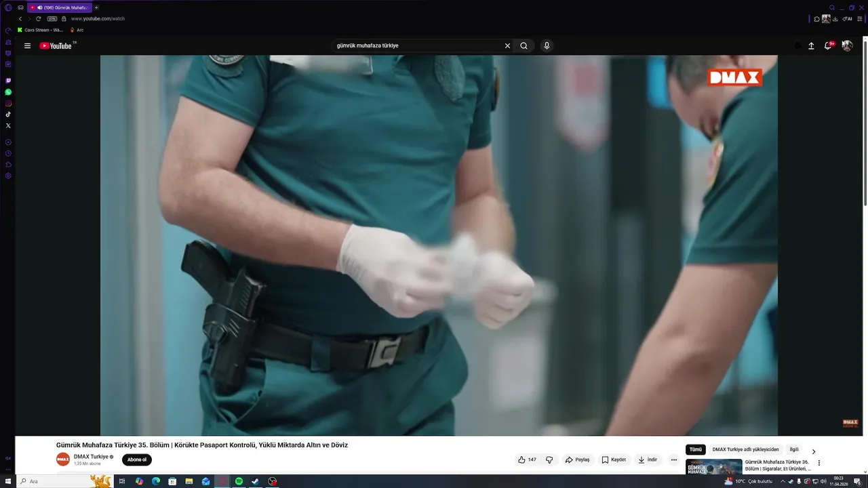The width and height of the screenshot is (868, 488).
Task: Open a new browser tab
Action: coord(96,7)
